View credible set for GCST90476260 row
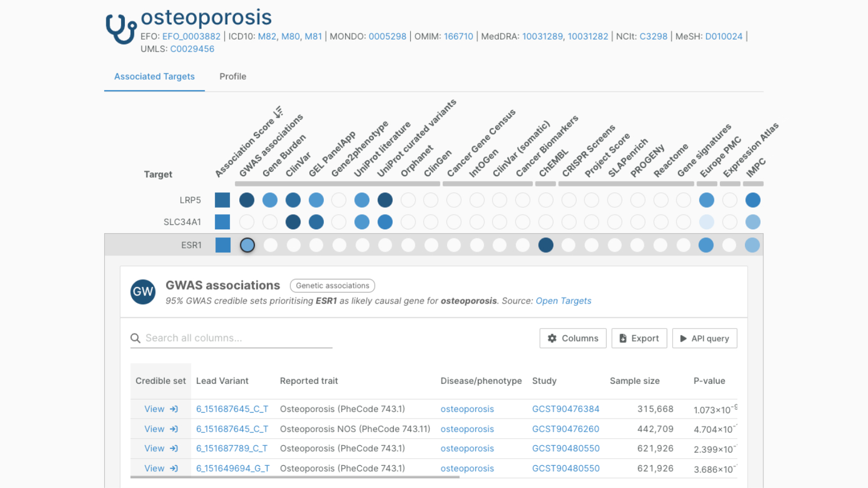 pos(161,429)
